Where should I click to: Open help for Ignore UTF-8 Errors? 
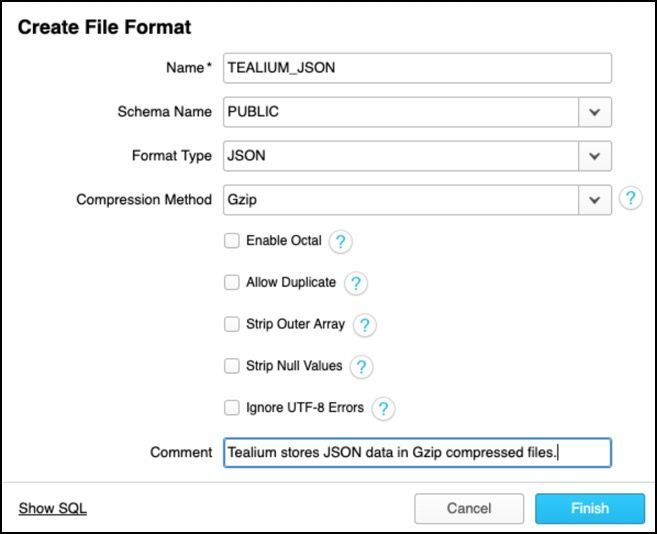coord(383,408)
